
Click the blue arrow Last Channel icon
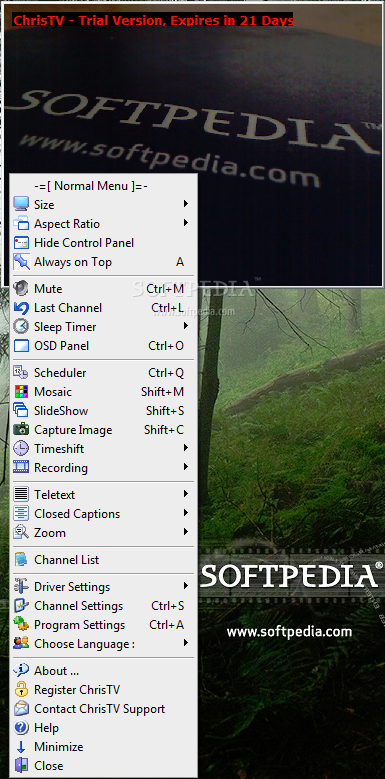pyautogui.click(x=21, y=308)
